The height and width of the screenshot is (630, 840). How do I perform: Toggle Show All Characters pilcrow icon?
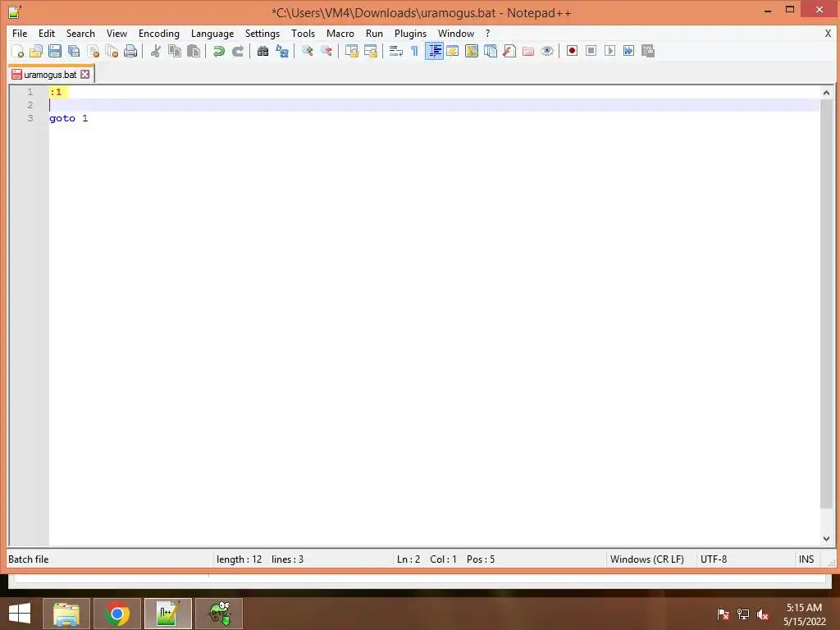point(414,51)
